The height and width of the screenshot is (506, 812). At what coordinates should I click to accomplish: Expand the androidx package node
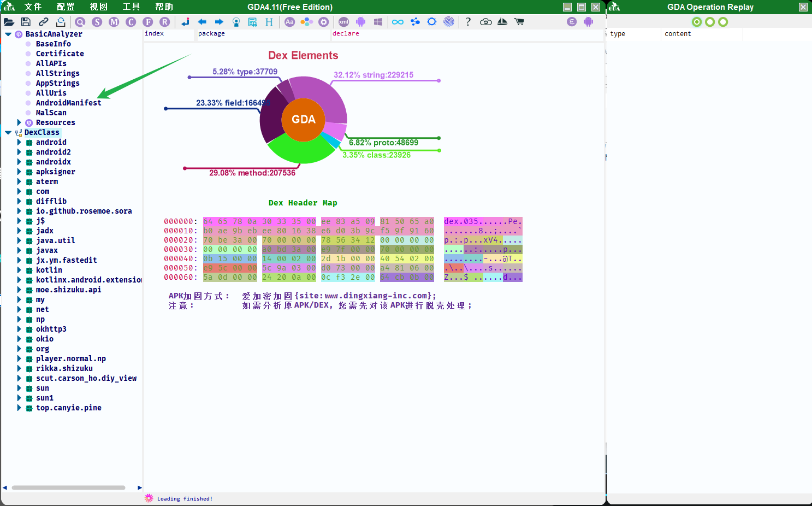tap(19, 162)
